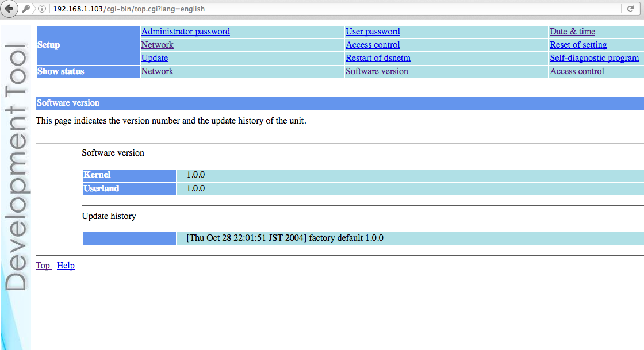This screenshot has width=644, height=350.
Task: Reload the page with refresh icon
Action: 630,9
